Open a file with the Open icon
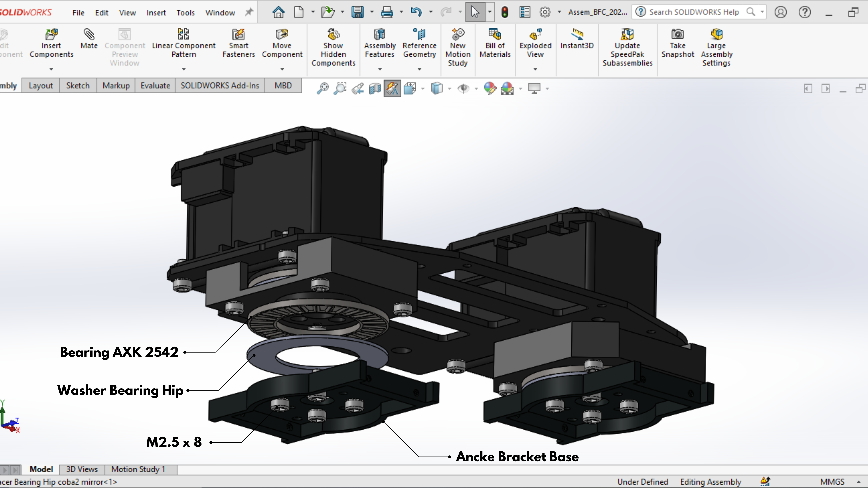Screen dimensions: 868x488 pyautogui.click(x=328, y=12)
